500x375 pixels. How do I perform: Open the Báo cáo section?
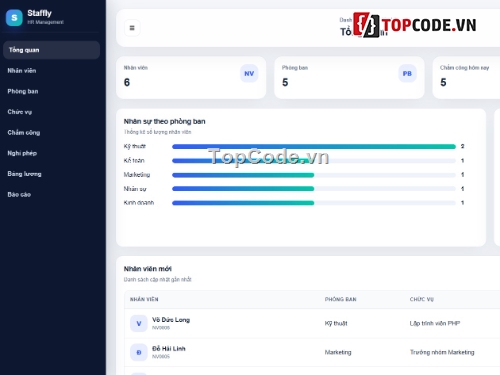click(51, 195)
